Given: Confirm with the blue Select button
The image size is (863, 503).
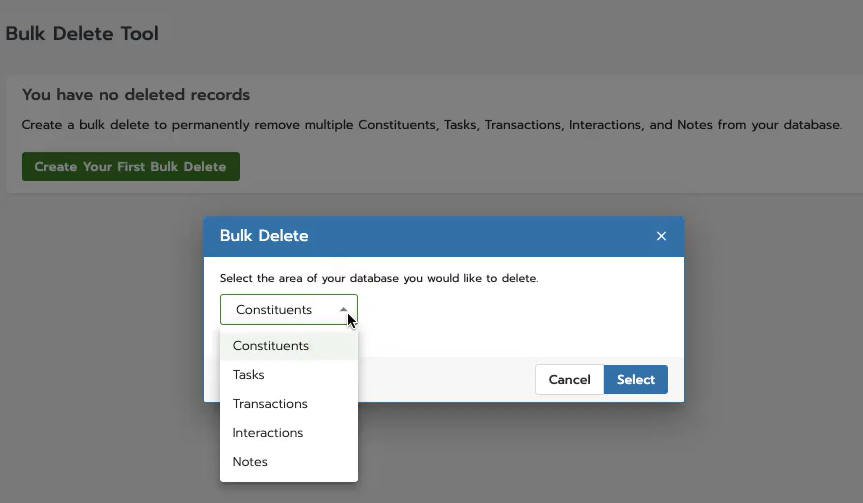Looking at the screenshot, I should 636,379.
